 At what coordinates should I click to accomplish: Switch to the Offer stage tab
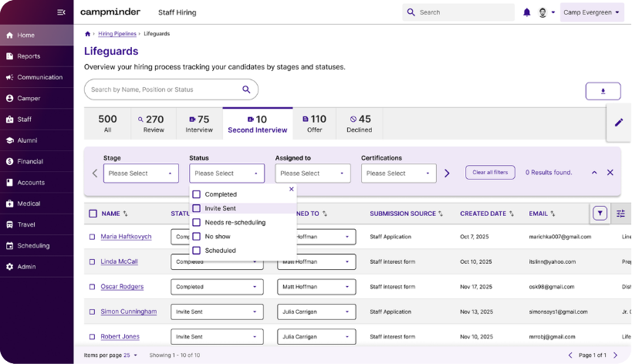pyautogui.click(x=314, y=123)
